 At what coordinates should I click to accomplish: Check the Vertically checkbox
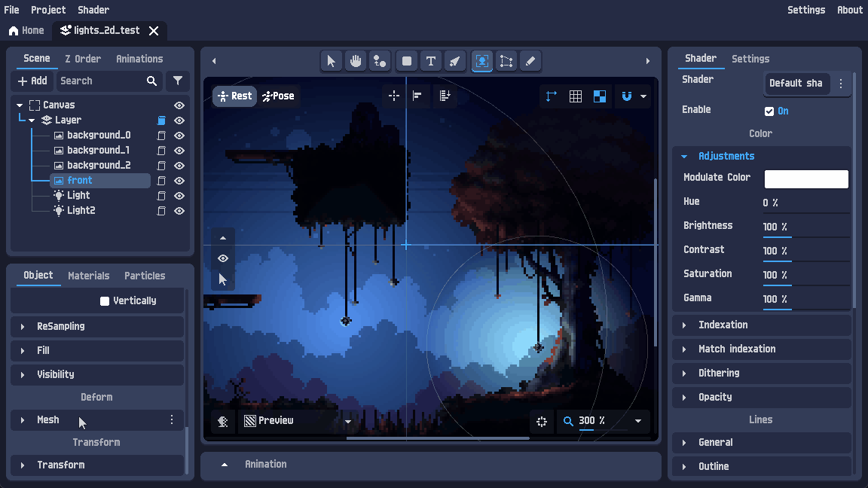[x=105, y=301]
